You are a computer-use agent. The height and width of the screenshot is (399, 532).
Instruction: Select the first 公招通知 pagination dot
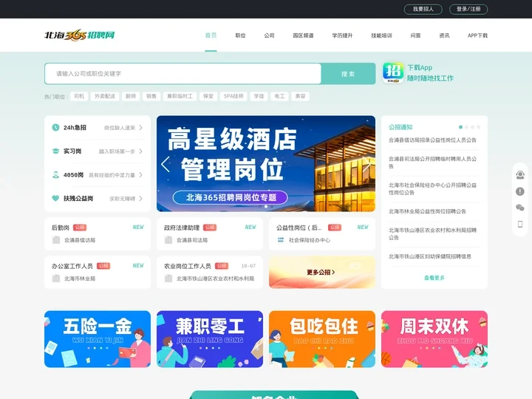pos(460,127)
